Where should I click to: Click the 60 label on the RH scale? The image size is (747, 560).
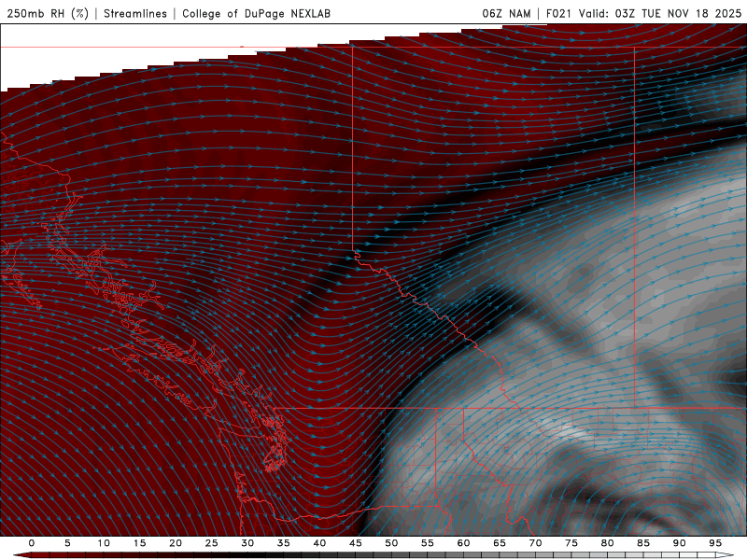pyautogui.click(x=463, y=543)
